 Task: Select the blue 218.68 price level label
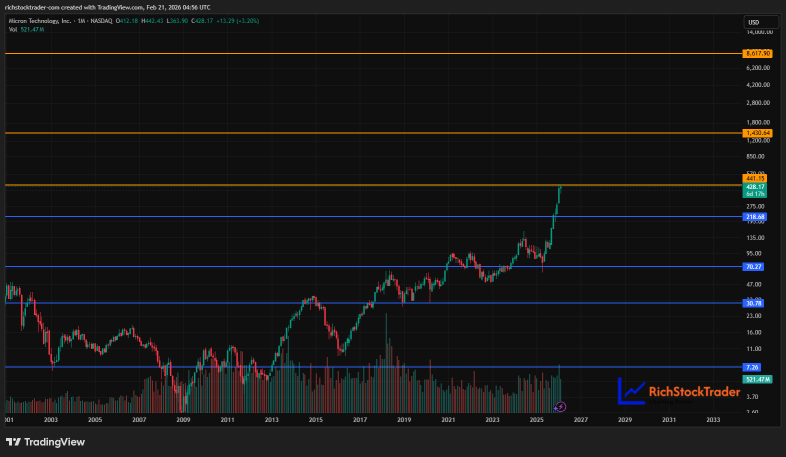pos(754,217)
